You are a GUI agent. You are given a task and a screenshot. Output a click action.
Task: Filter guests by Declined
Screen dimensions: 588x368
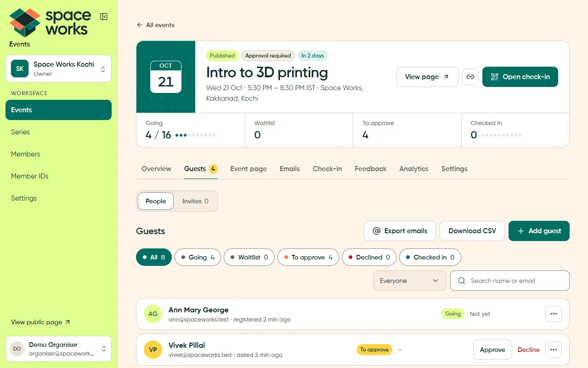click(369, 257)
